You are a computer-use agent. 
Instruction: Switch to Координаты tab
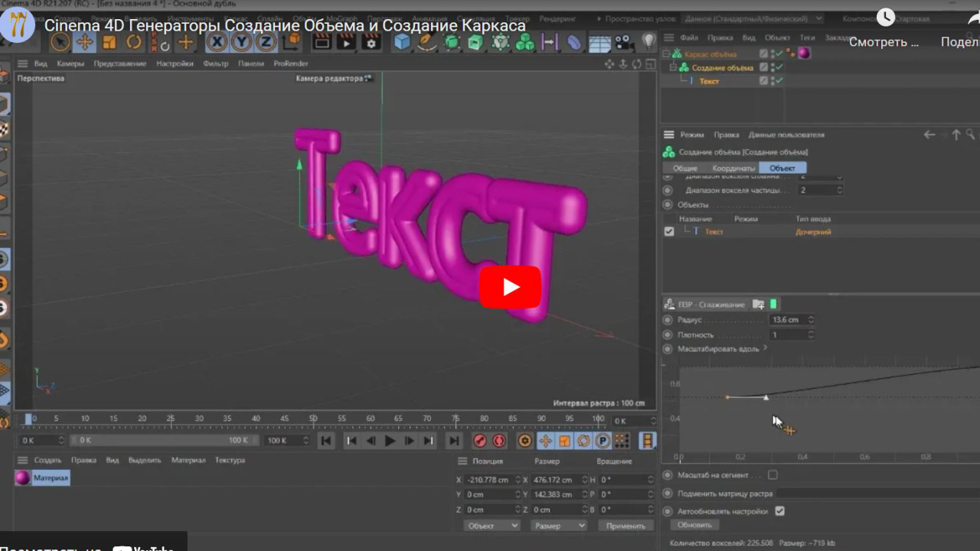pos(733,168)
